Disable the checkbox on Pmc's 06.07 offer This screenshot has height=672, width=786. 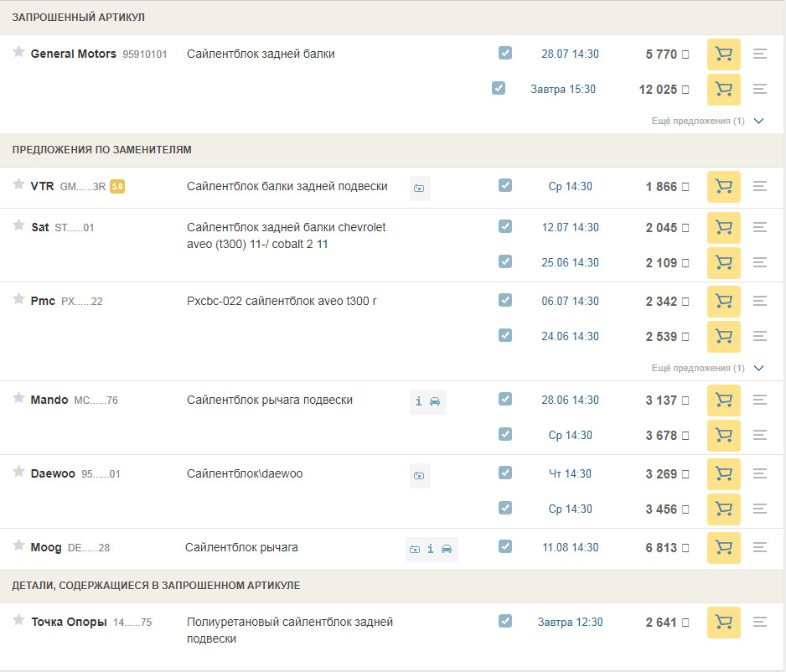(x=505, y=301)
